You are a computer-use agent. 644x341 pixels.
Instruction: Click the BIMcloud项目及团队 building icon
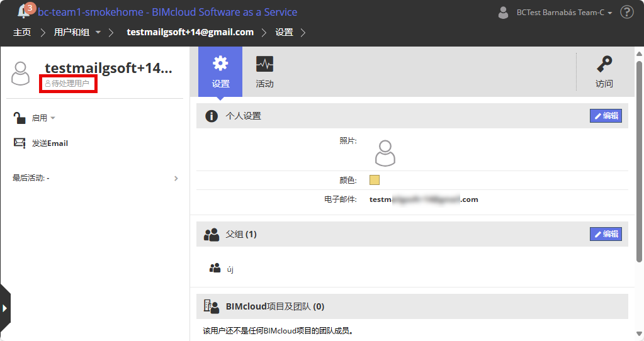[x=212, y=306]
